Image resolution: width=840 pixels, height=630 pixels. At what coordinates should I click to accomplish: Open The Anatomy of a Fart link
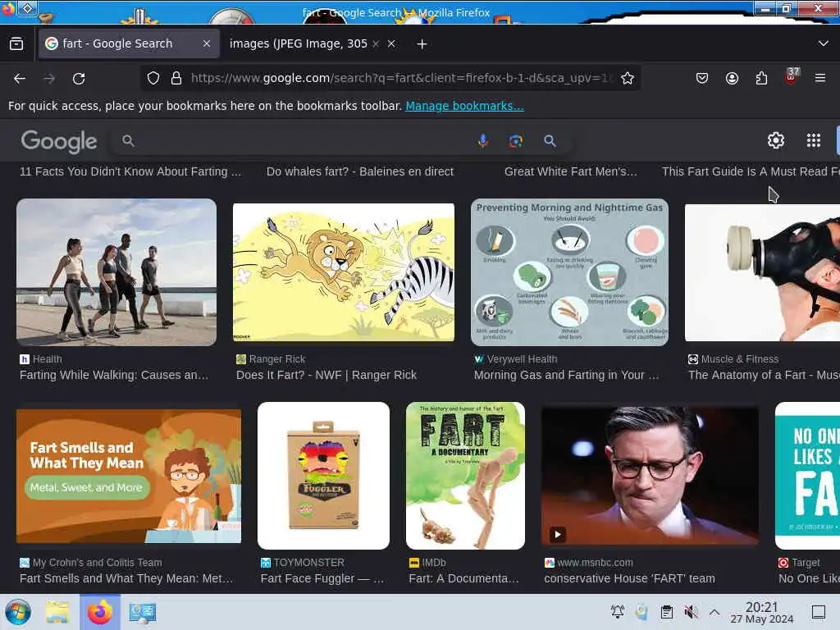click(764, 375)
